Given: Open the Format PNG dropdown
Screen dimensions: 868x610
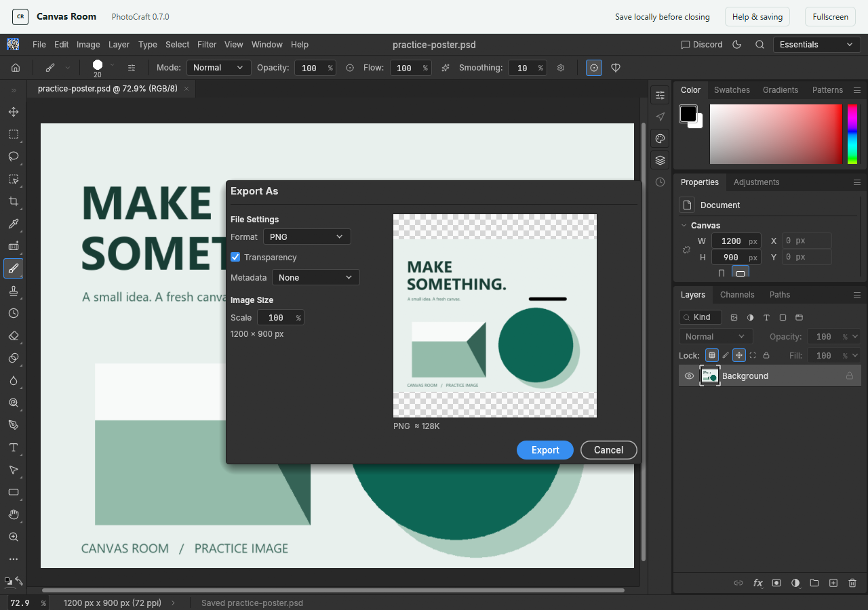Looking at the screenshot, I should point(307,237).
